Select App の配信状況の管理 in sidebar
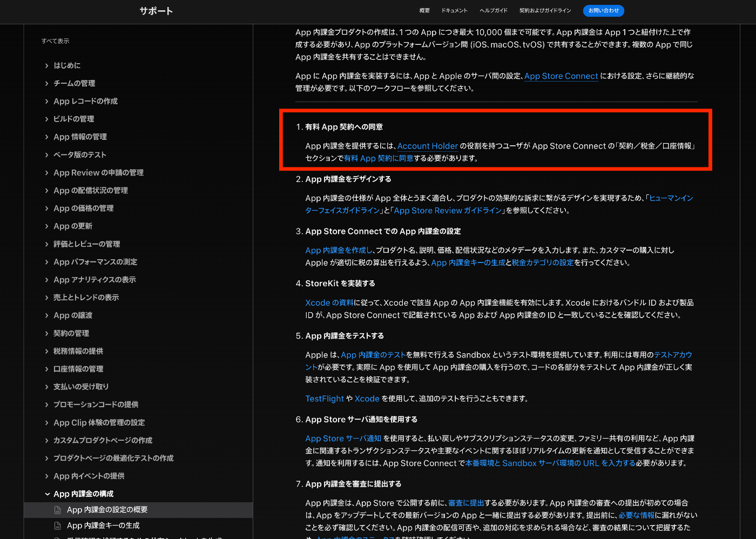756x539 pixels. tap(91, 191)
